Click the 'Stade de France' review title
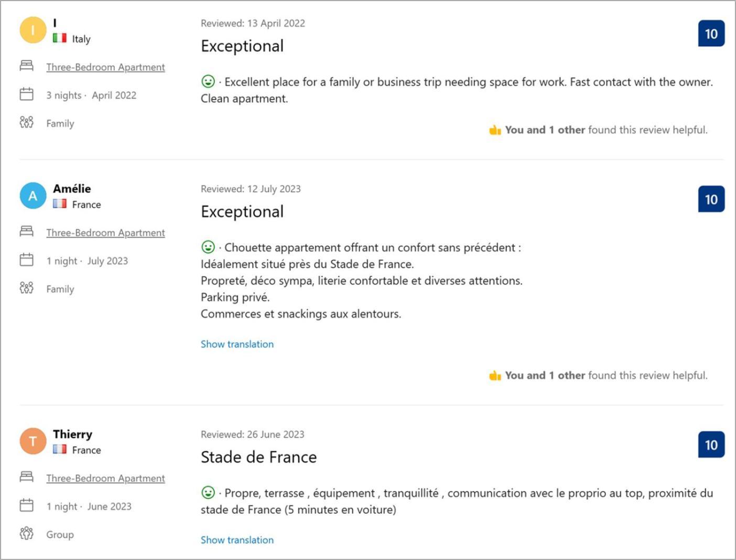The image size is (736, 560). (x=258, y=457)
